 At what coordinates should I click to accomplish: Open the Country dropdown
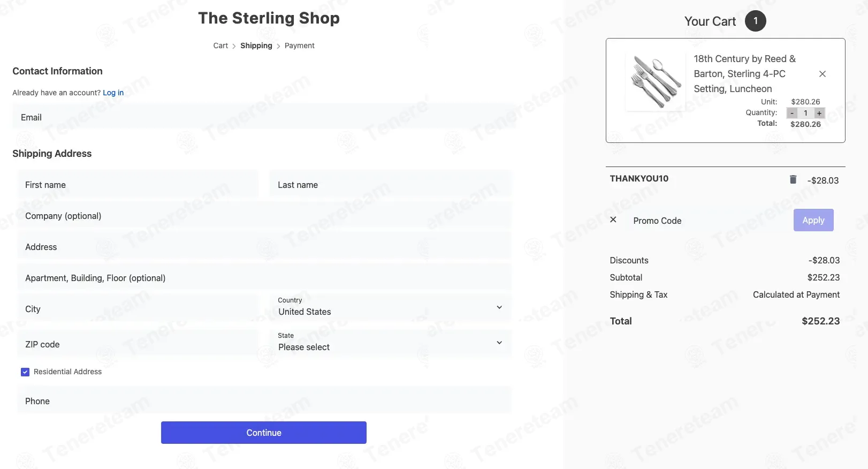pyautogui.click(x=390, y=307)
